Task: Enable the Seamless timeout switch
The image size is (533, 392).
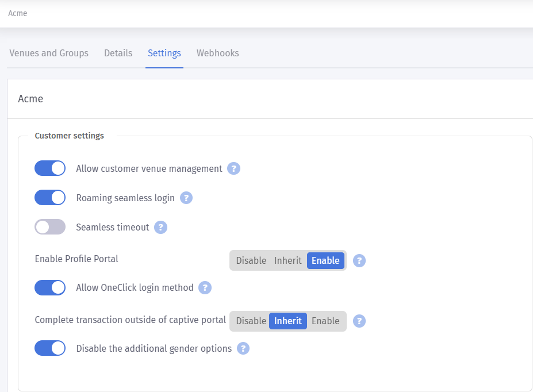Action: 50,227
